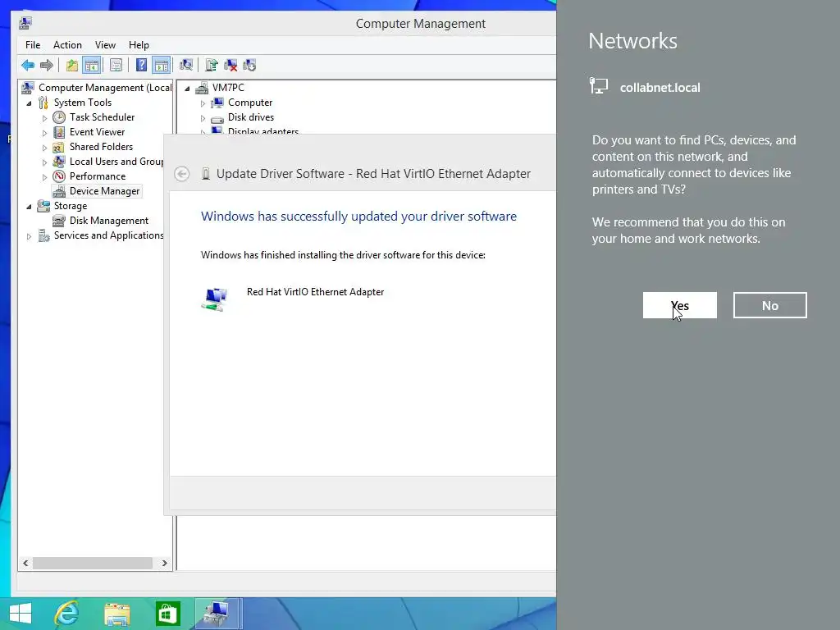Expand the Task Scheduler node
840x630 pixels.
click(x=44, y=118)
